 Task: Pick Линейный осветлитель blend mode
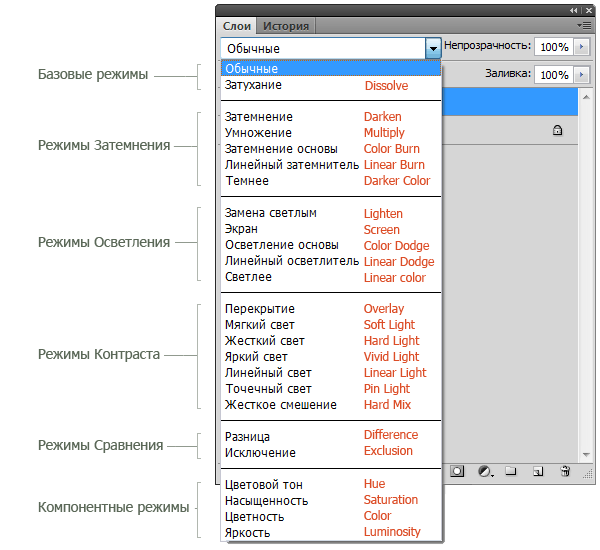(x=331, y=261)
